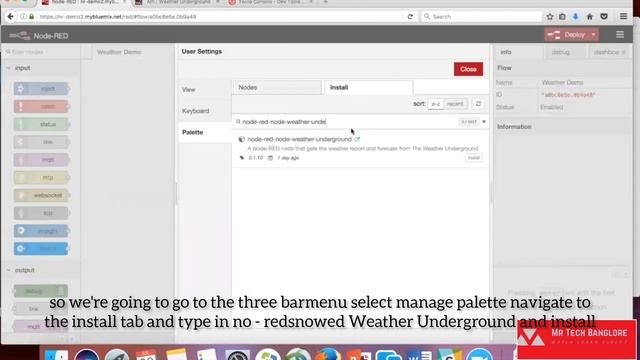Screen dimensions: 640x360
Task: Select the link input node
Action: click(x=41, y=142)
